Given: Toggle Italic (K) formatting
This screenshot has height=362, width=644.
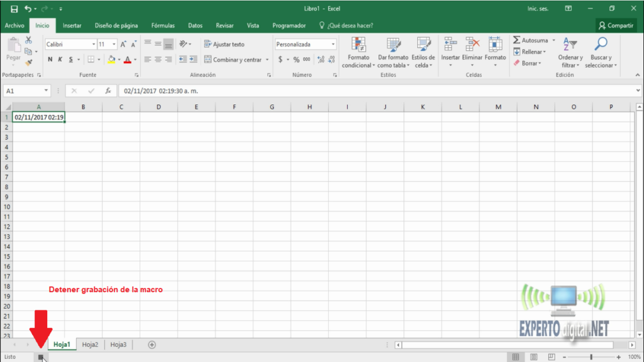Looking at the screenshot, I should click(61, 60).
